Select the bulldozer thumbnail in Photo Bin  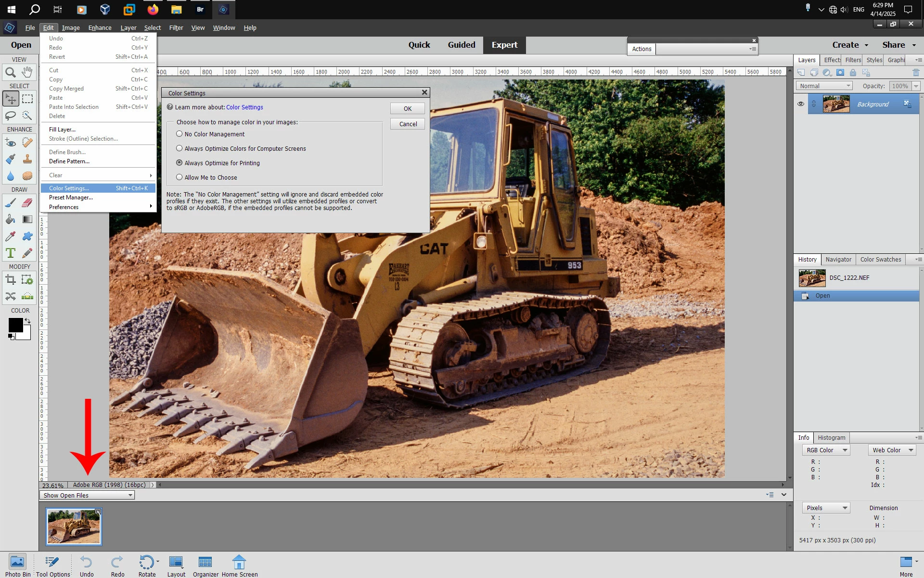pos(74,526)
